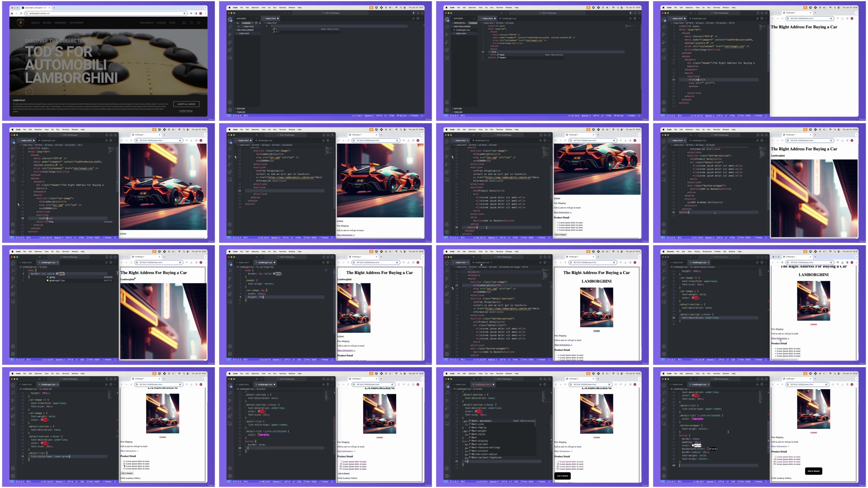This screenshot has height=488, width=868.
Task: Click the white color swatch in challenge1.css
Action: [693, 445]
